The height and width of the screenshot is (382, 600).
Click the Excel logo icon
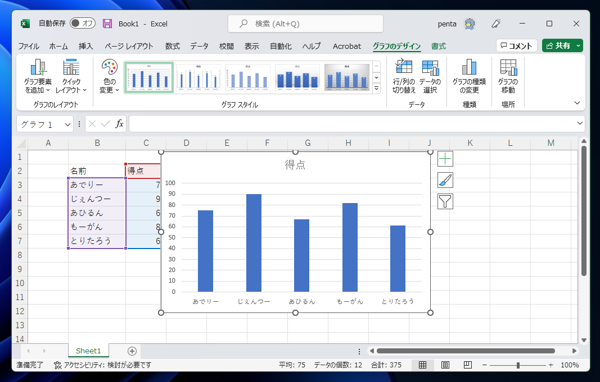(25, 24)
